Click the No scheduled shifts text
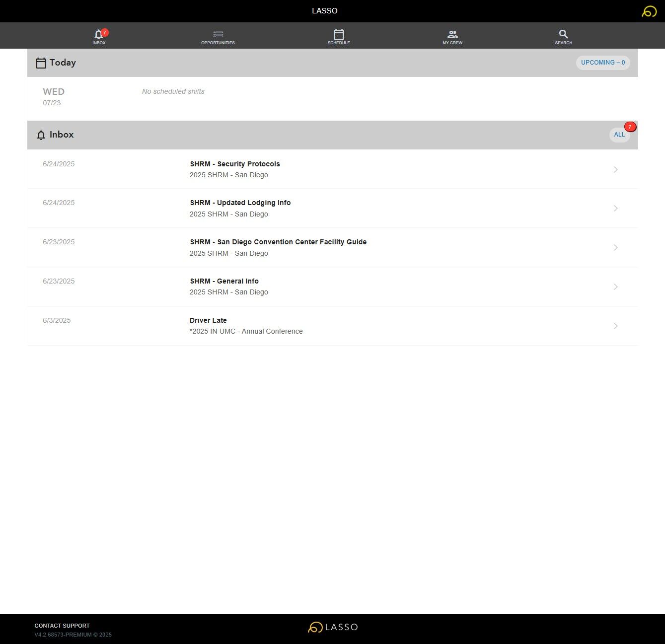The image size is (665, 644). pyautogui.click(x=173, y=91)
